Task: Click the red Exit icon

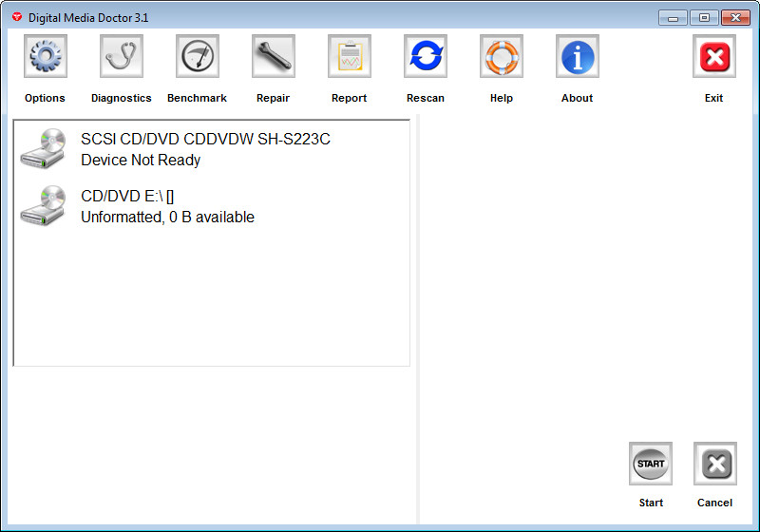Action: pyautogui.click(x=714, y=56)
